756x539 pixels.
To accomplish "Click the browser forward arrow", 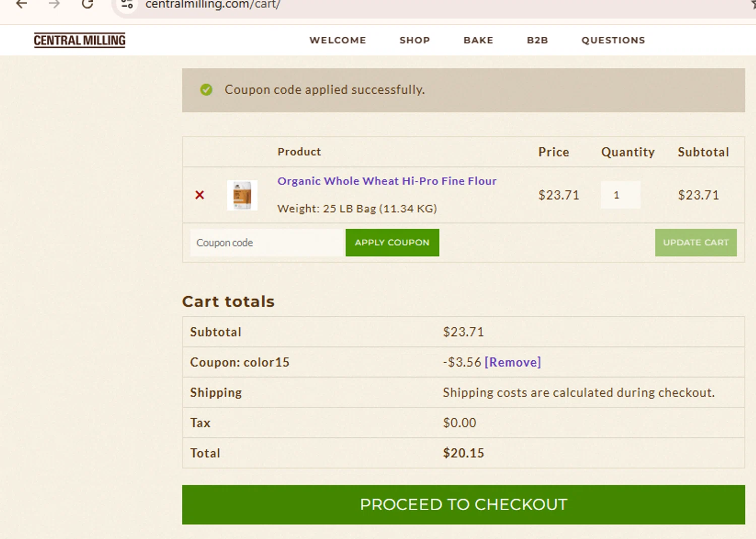I will point(54,5).
